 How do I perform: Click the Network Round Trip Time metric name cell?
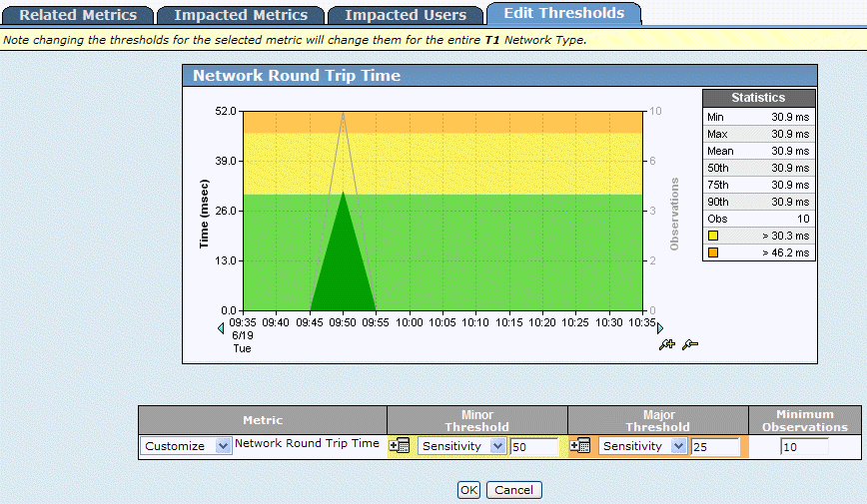pyautogui.click(x=307, y=443)
